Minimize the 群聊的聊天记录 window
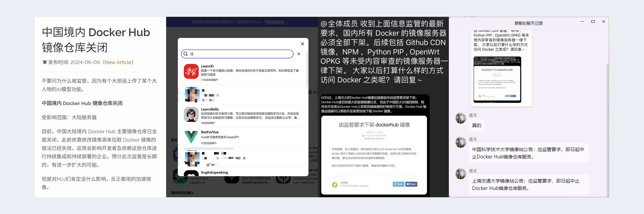 (x=582, y=21)
